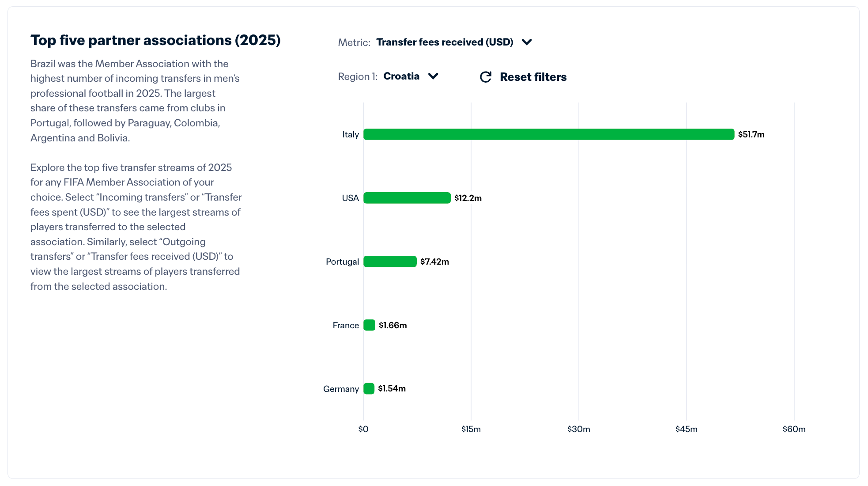
Task: Click the $7.42m value label
Action: coord(434,262)
